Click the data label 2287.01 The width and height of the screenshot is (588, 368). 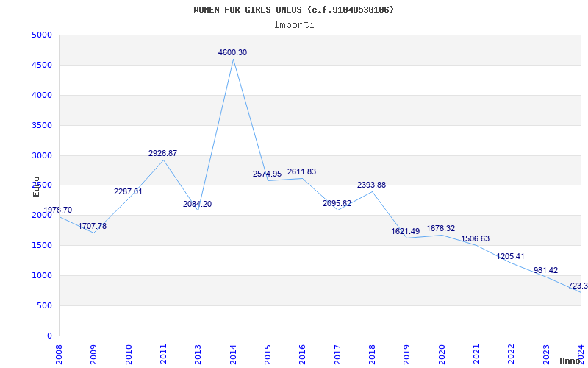click(x=128, y=191)
